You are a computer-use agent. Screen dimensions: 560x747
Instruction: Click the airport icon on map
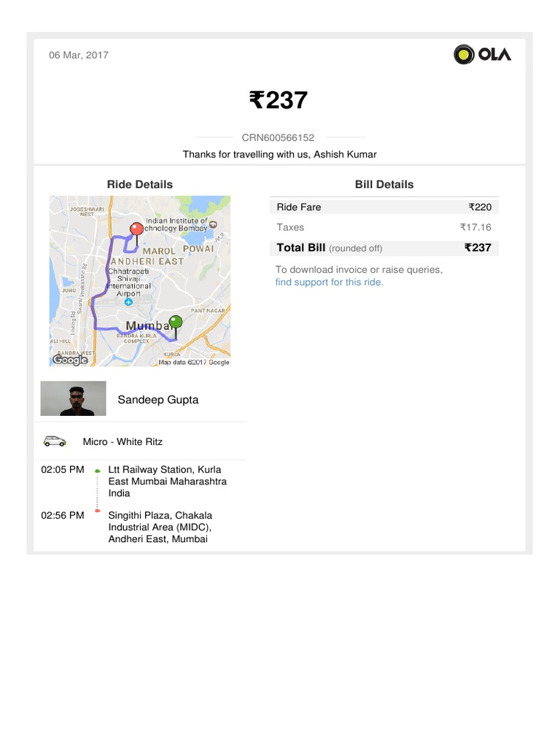point(128,301)
